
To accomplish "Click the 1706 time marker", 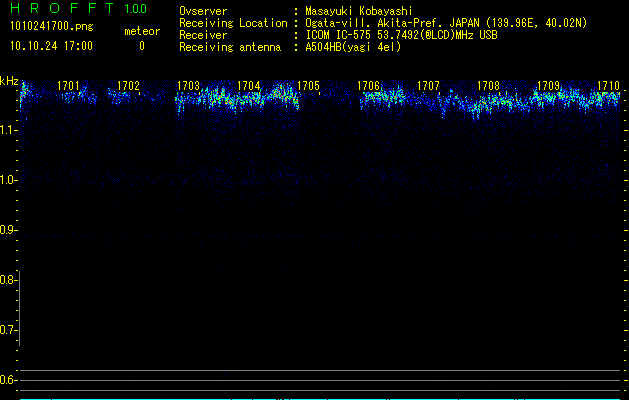I will coord(368,86).
